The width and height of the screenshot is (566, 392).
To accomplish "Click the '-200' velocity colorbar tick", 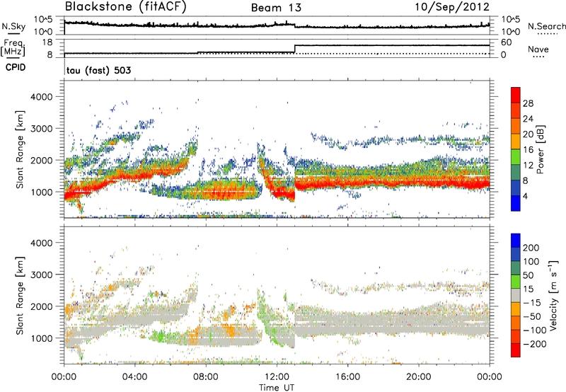I will point(535,344).
